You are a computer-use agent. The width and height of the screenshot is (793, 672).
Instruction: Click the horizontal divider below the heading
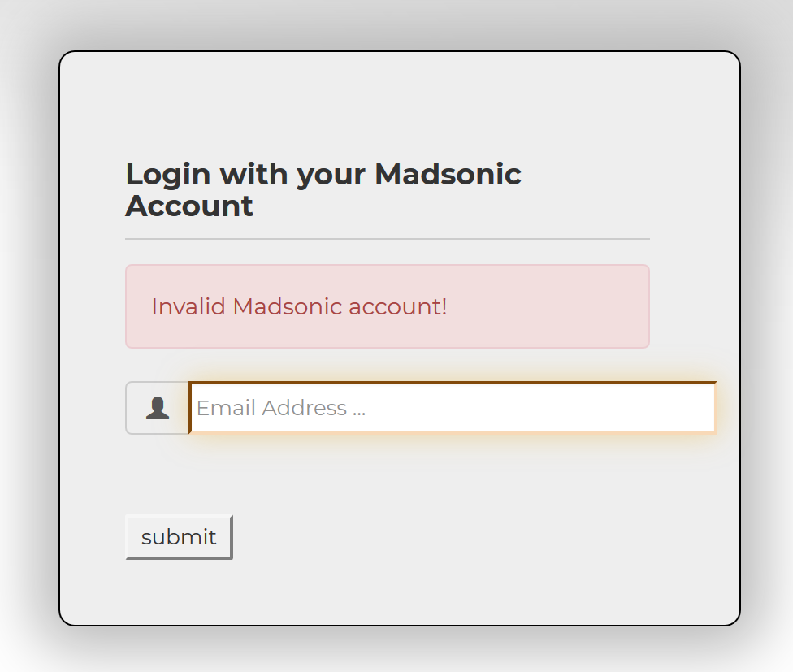click(387, 239)
